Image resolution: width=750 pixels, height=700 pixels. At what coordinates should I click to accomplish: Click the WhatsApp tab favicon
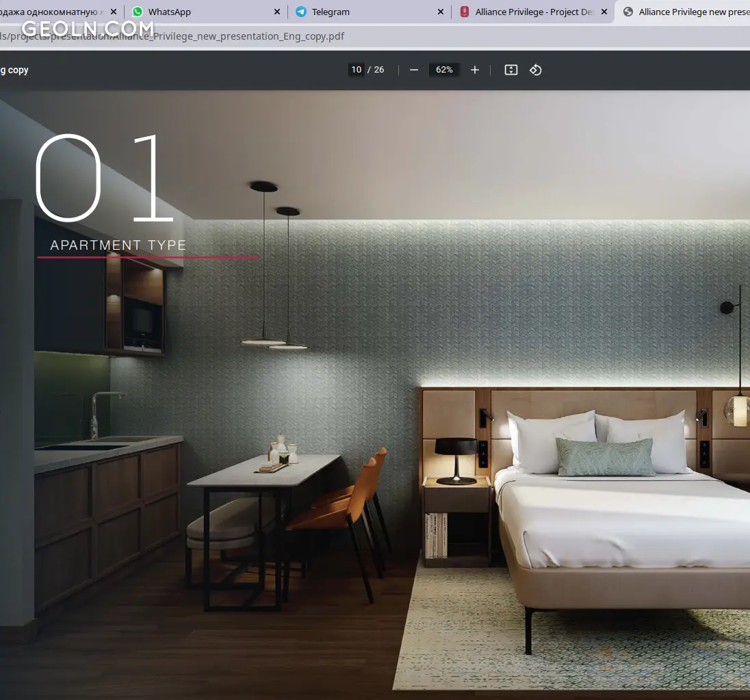click(x=138, y=12)
